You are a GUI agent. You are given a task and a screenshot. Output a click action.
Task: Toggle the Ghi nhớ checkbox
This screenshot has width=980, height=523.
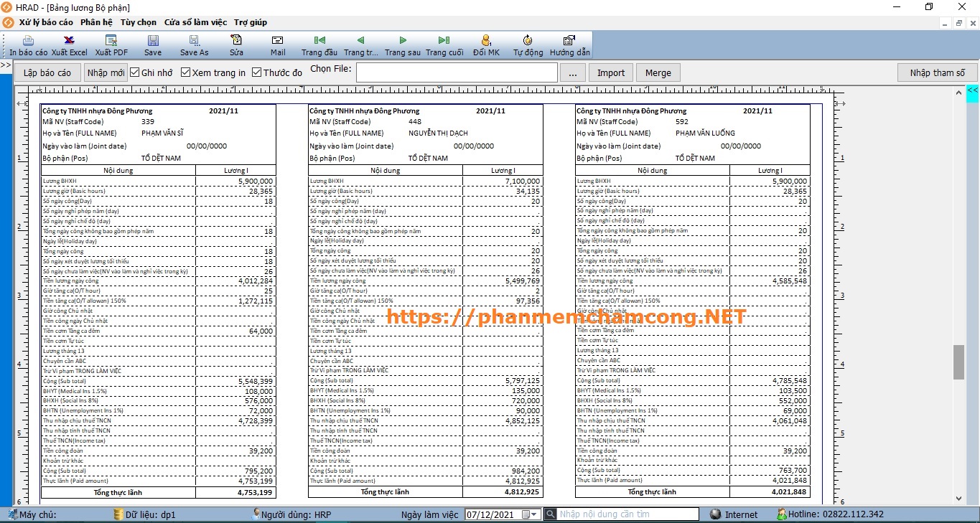click(x=134, y=72)
